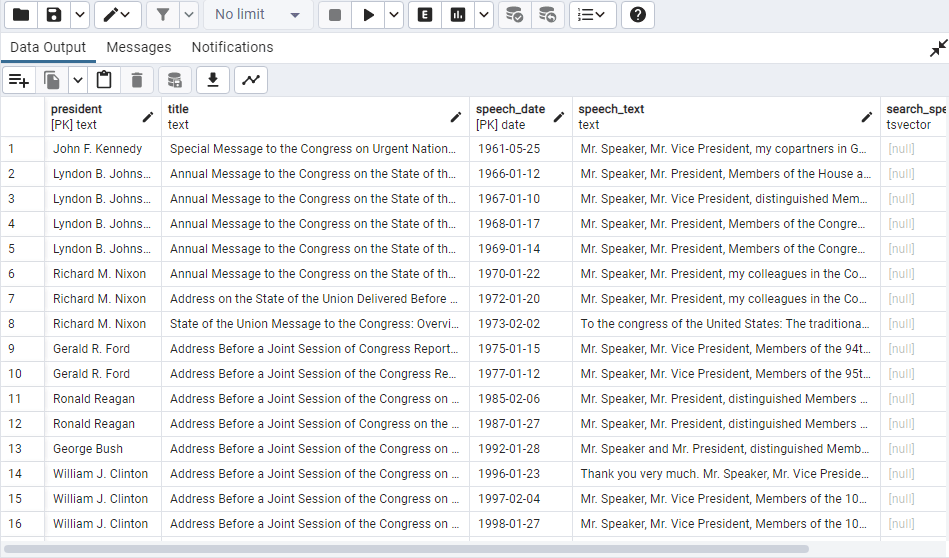
Task: Open the dropdown arrow beside Save
Action: pyautogui.click(x=79, y=15)
